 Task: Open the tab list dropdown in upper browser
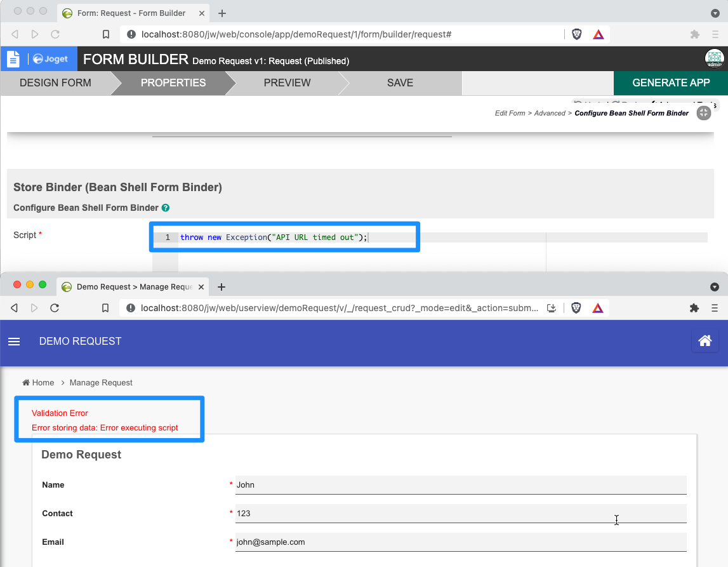[x=714, y=13]
